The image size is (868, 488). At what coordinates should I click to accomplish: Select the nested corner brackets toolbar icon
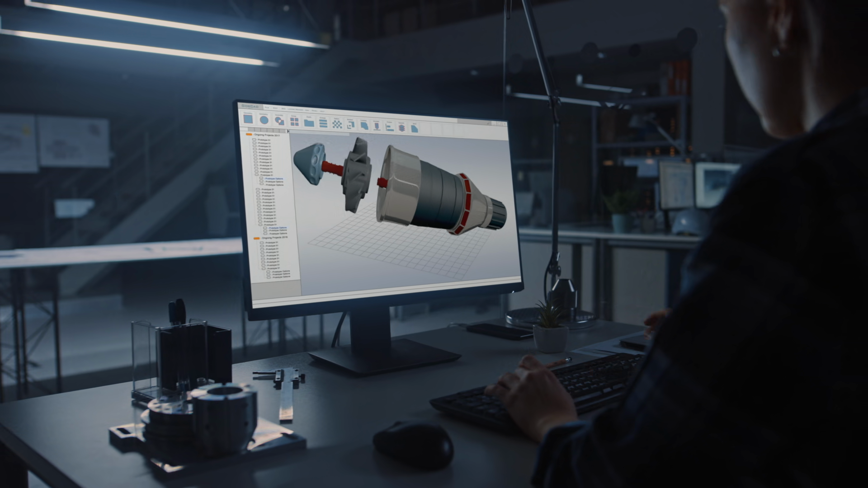pyautogui.click(x=350, y=125)
